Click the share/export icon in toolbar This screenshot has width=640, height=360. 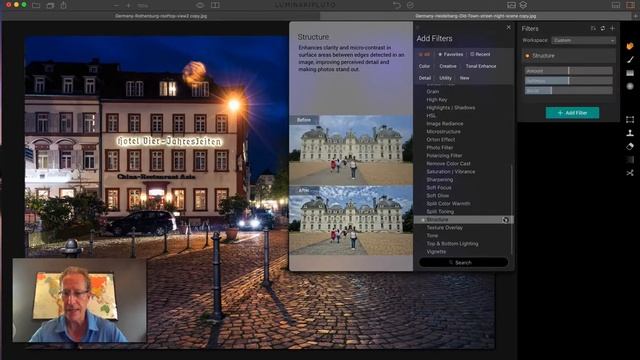tap(64, 5)
